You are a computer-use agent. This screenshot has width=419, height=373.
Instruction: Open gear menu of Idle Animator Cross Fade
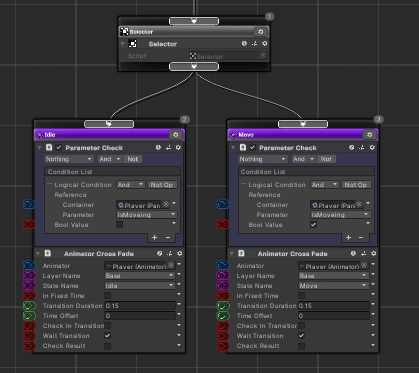point(180,254)
